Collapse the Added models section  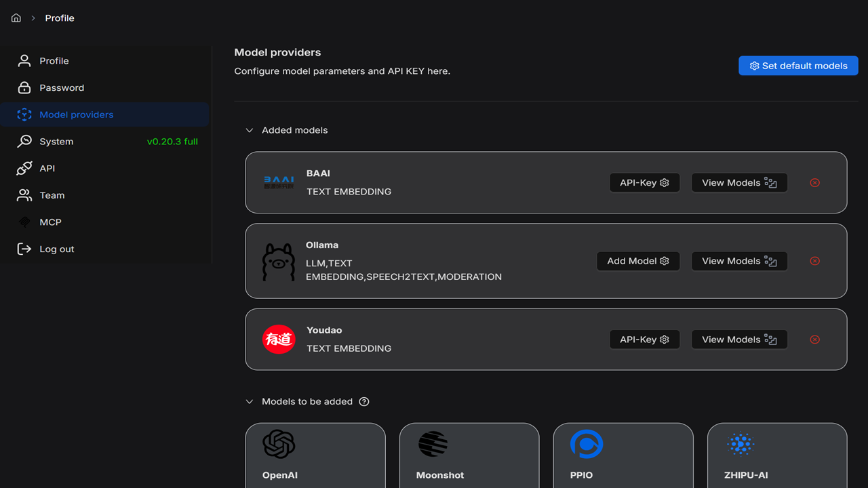250,130
